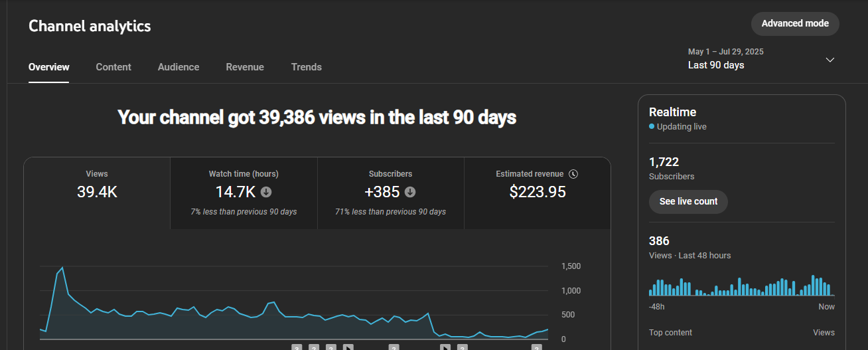The height and width of the screenshot is (350, 868).
Task: Click the 1,500 y-axis label
Action: [571, 266]
